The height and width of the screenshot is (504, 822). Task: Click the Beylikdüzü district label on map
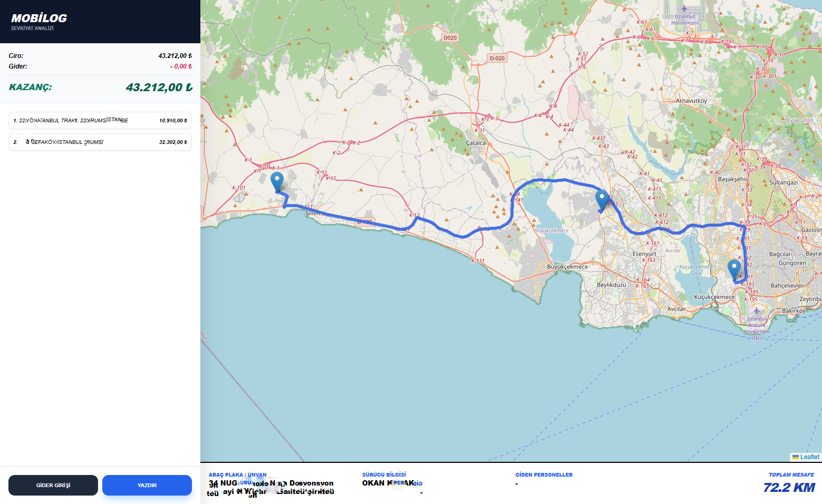611,285
